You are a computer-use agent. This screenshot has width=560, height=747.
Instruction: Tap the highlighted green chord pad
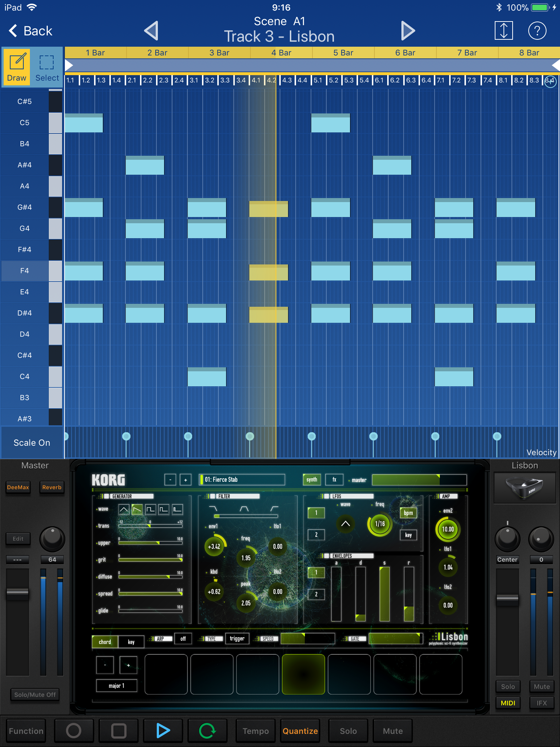303,674
